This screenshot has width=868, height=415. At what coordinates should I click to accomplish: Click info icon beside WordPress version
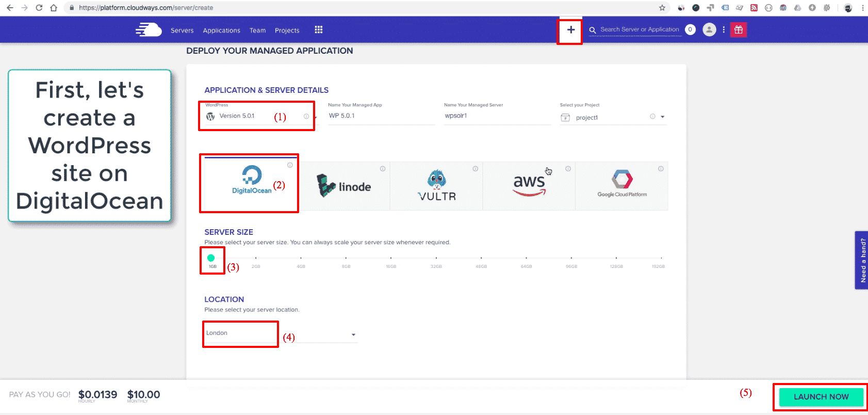coord(306,117)
